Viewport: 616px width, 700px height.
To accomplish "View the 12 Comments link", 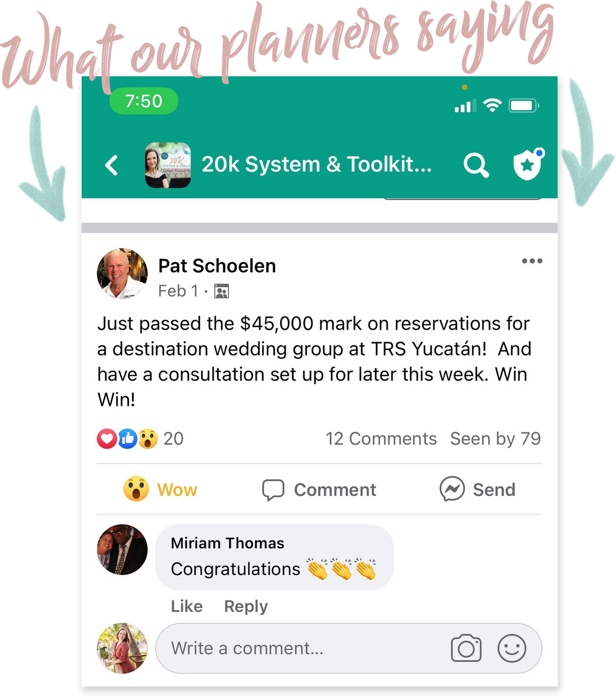I will pyautogui.click(x=381, y=438).
